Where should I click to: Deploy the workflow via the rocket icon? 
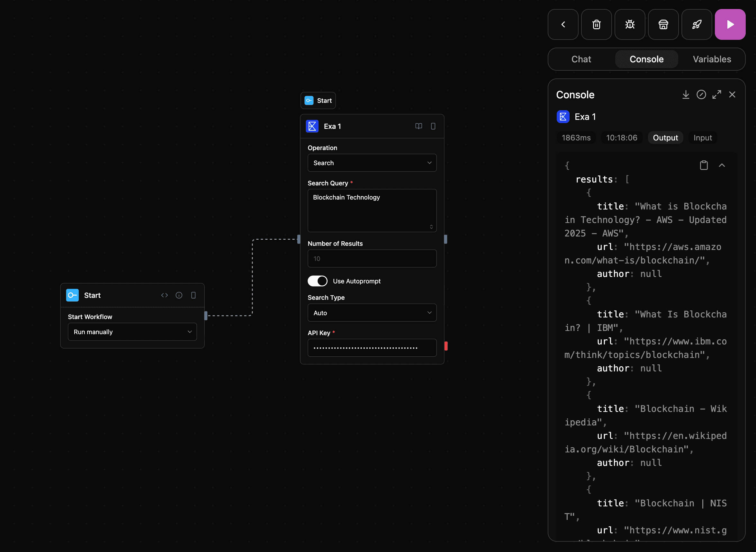point(697,24)
